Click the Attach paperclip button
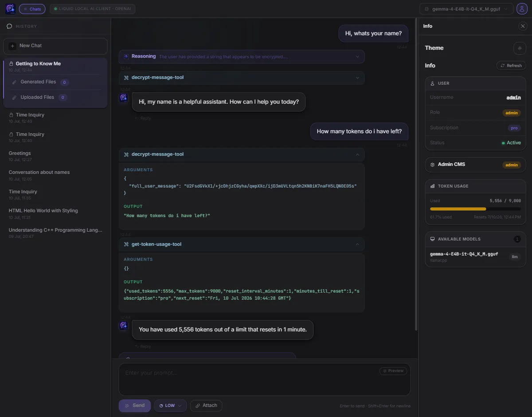 pyautogui.click(x=206, y=405)
